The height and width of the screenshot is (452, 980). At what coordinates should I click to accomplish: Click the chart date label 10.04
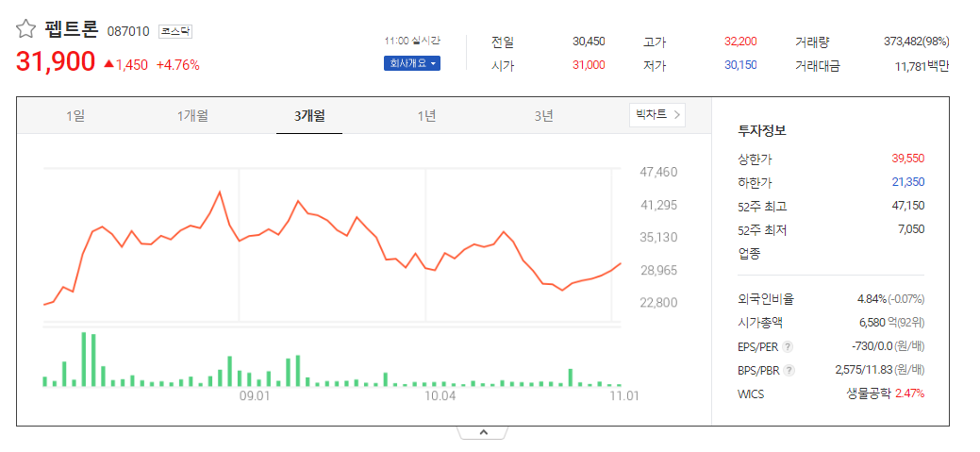click(x=440, y=395)
